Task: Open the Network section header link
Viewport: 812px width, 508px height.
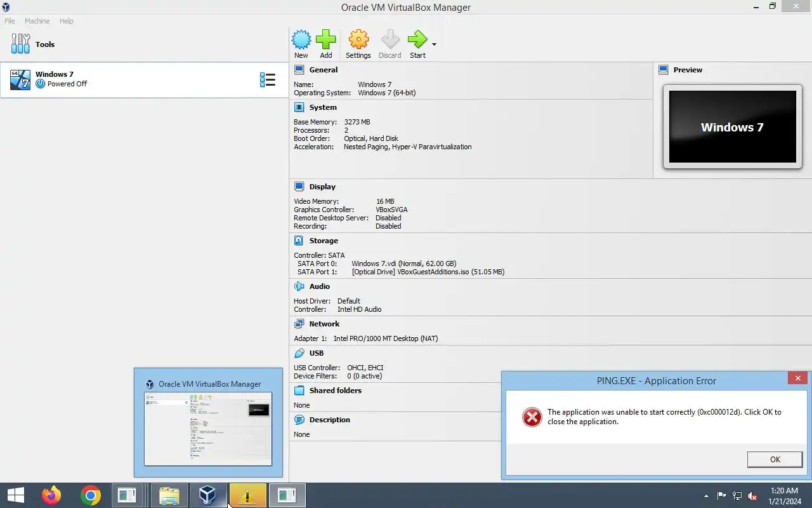Action: click(324, 324)
